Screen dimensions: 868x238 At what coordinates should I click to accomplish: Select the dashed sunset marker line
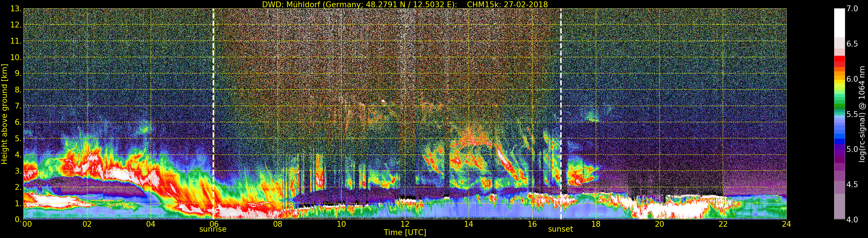[561, 114]
